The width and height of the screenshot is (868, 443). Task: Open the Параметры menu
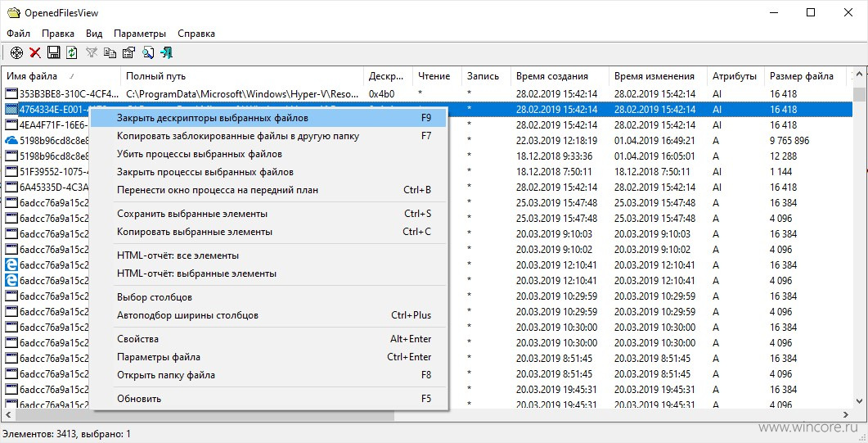[140, 34]
